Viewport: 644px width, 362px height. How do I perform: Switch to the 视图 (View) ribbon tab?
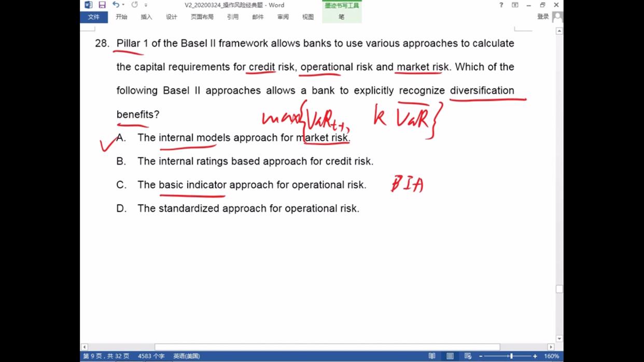pyautogui.click(x=308, y=17)
